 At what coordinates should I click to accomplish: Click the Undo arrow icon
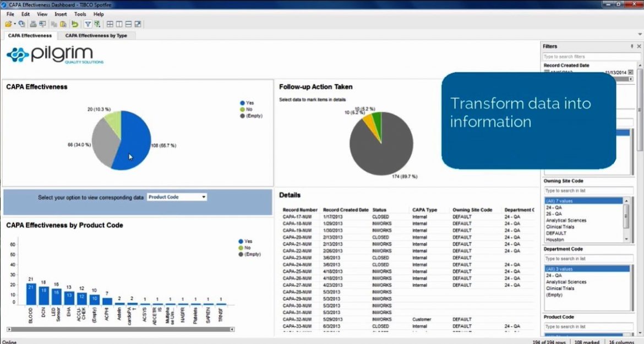(x=75, y=24)
